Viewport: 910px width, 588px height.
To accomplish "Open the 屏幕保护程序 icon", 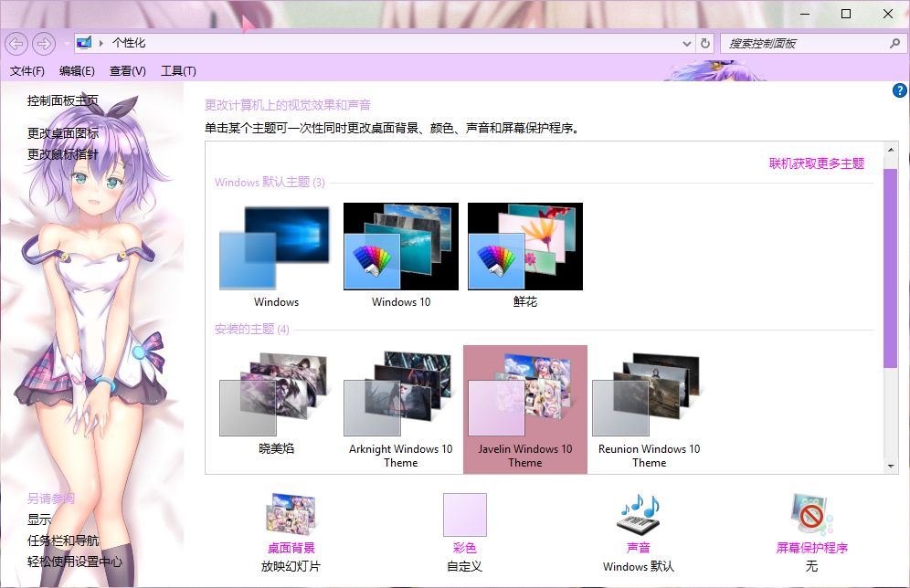I will click(812, 514).
